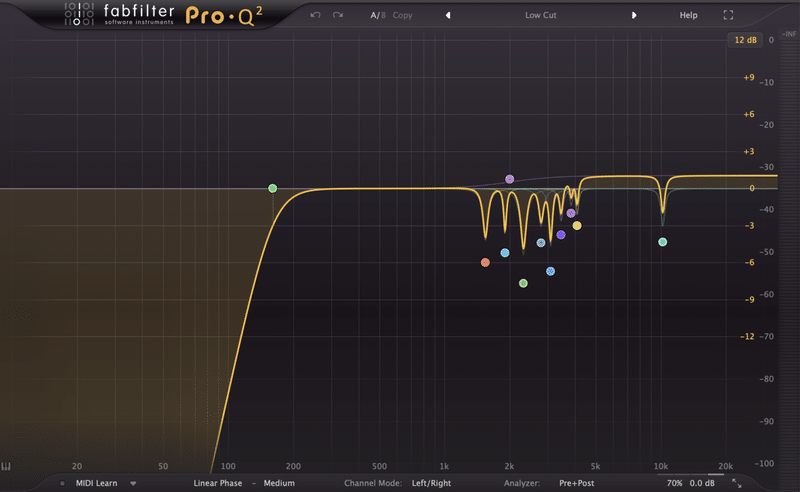This screenshot has width=800, height=492.
Task: Click the 20k frequency label
Action: pyautogui.click(x=726, y=466)
